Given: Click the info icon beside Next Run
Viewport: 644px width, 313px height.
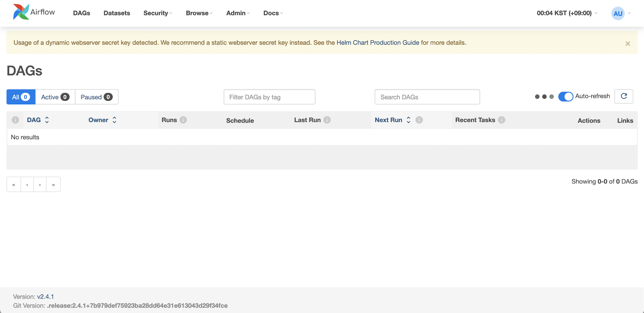Looking at the screenshot, I should point(419,120).
